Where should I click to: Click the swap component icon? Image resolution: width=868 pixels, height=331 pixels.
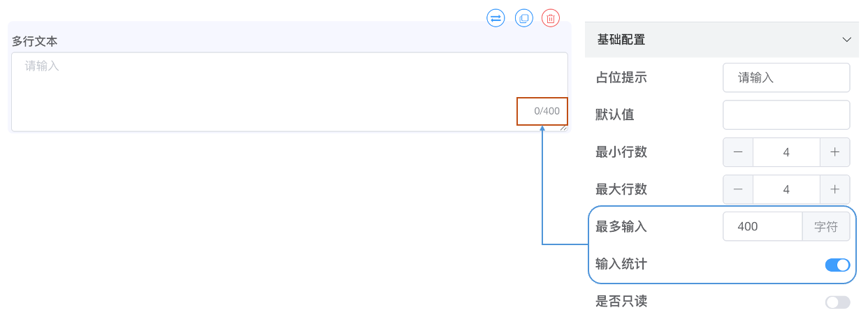click(496, 18)
